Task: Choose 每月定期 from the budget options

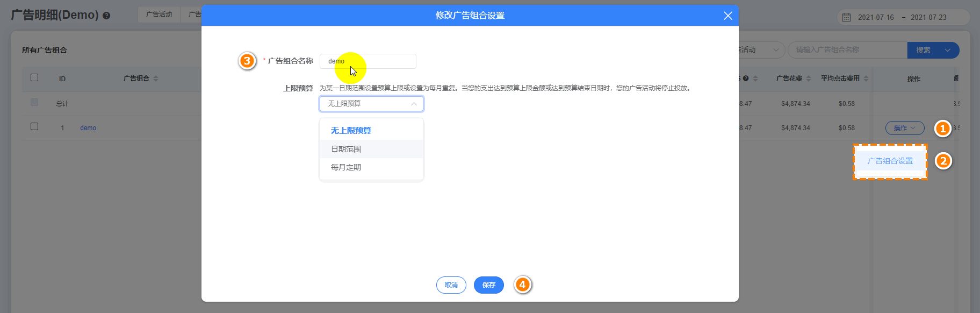Action: pyautogui.click(x=346, y=167)
